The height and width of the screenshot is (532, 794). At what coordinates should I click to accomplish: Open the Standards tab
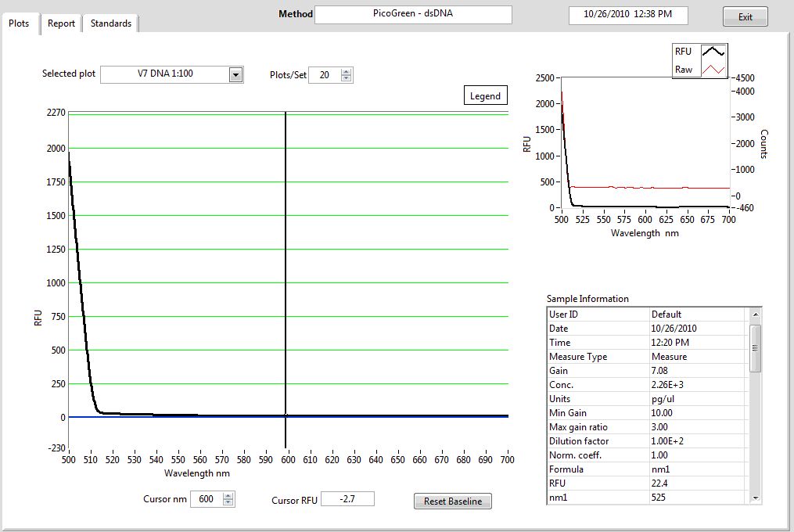pos(111,23)
